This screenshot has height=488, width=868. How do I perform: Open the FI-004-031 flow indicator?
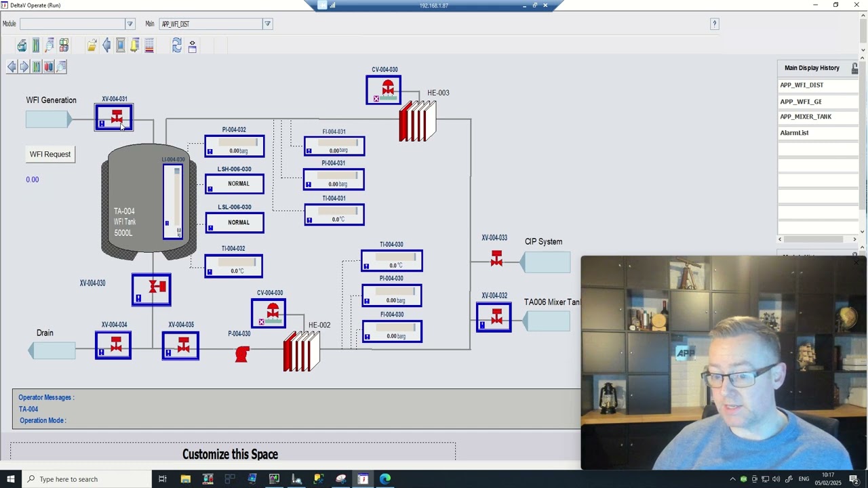pos(334,146)
